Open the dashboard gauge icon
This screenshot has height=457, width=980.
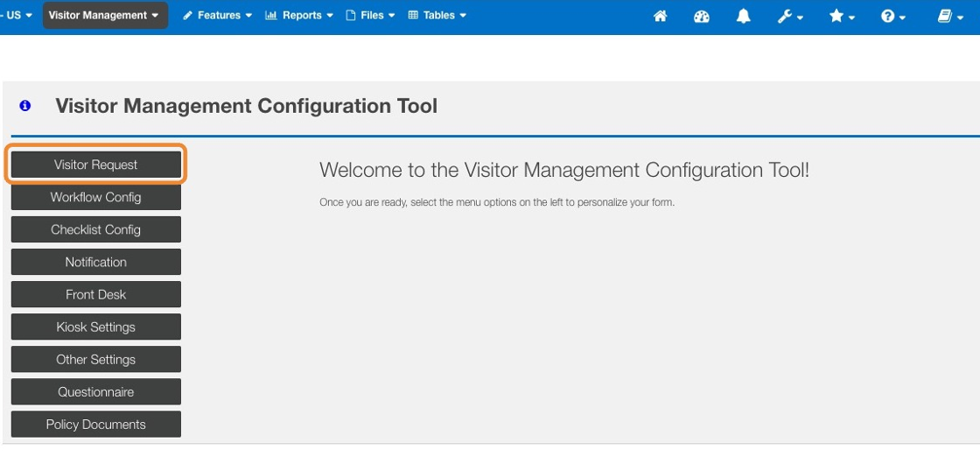pos(702,16)
